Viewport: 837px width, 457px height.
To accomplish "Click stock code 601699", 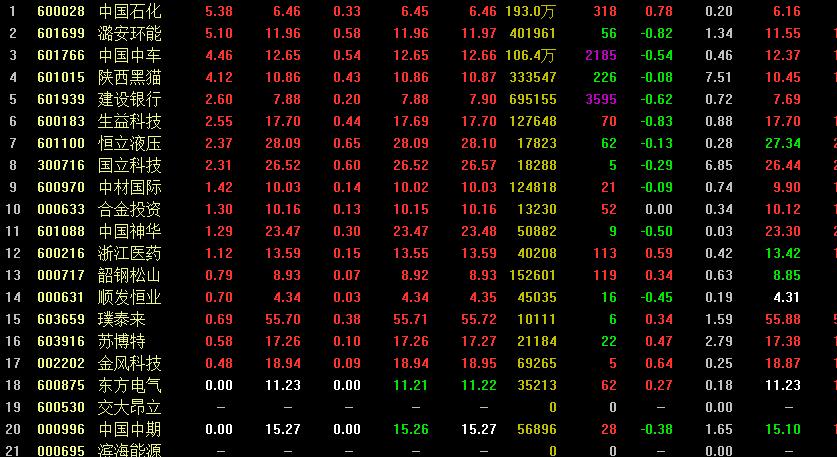I will [61, 33].
